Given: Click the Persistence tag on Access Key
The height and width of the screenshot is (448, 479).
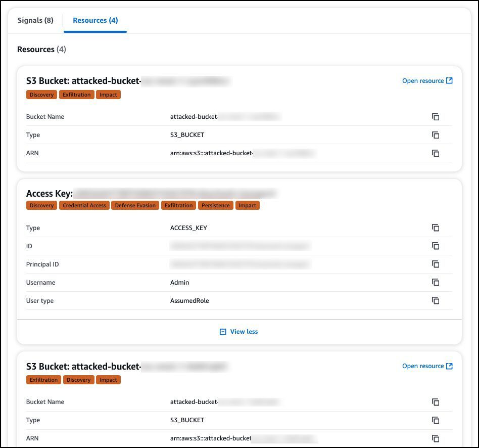Looking at the screenshot, I should (216, 205).
